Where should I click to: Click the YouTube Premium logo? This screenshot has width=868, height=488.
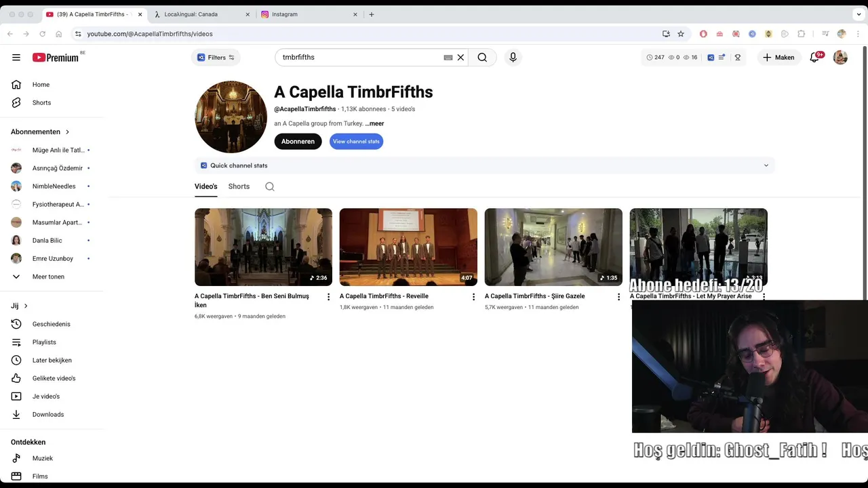pyautogui.click(x=56, y=58)
